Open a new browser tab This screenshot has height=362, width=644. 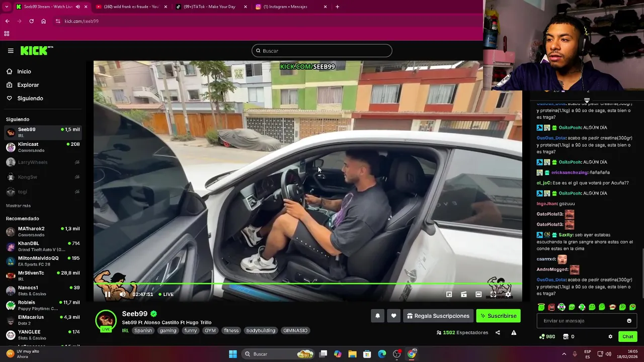(x=337, y=7)
